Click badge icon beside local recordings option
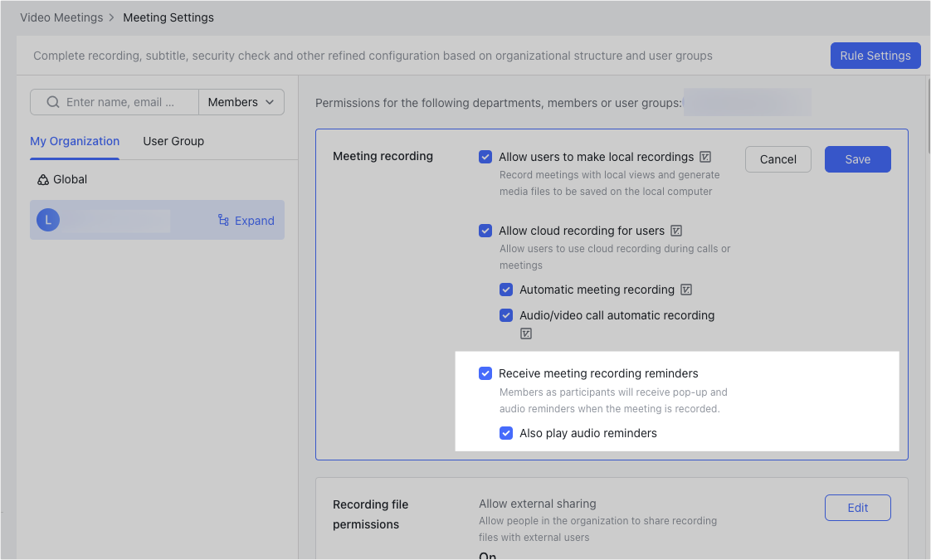This screenshot has width=931, height=560. (705, 157)
